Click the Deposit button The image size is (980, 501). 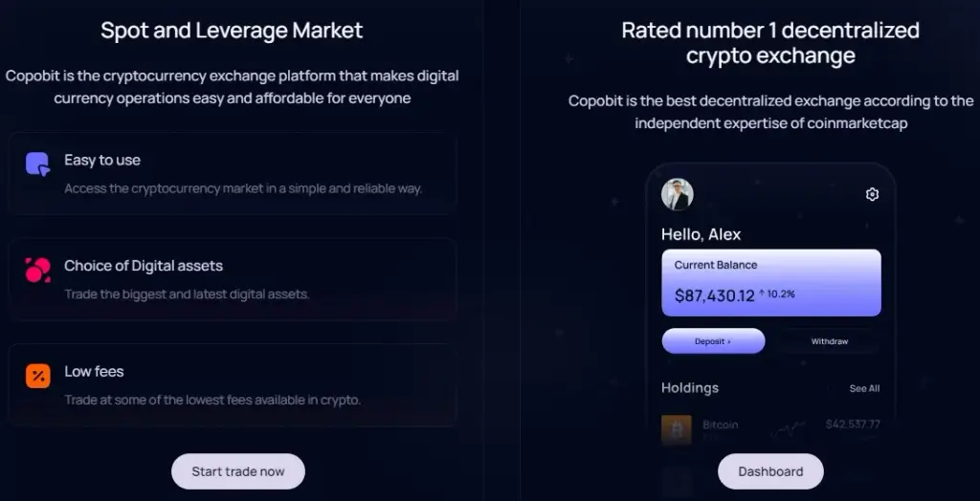(713, 341)
